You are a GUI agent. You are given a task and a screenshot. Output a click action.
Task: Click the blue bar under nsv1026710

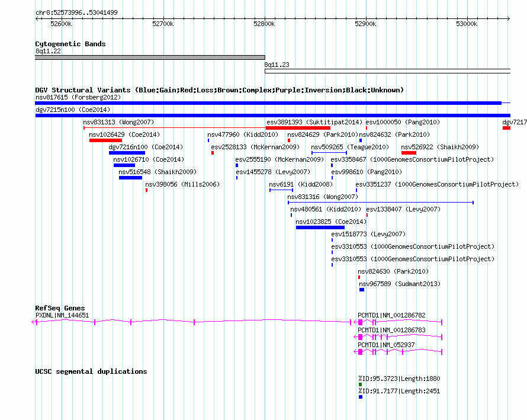(x=124, y=165)
